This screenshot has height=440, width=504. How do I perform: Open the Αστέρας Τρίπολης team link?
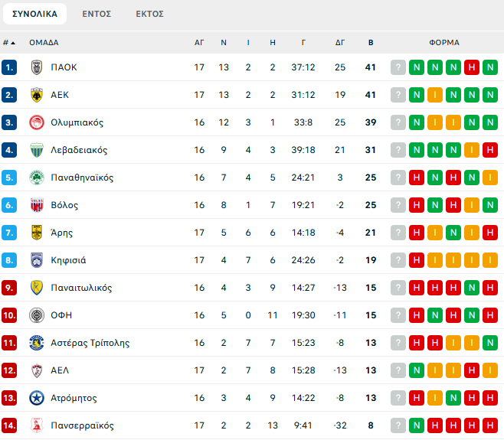pos(90,343)
